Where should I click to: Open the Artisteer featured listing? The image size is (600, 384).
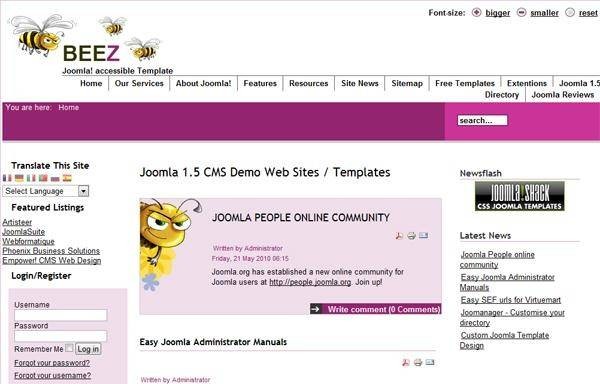point(17,222)
